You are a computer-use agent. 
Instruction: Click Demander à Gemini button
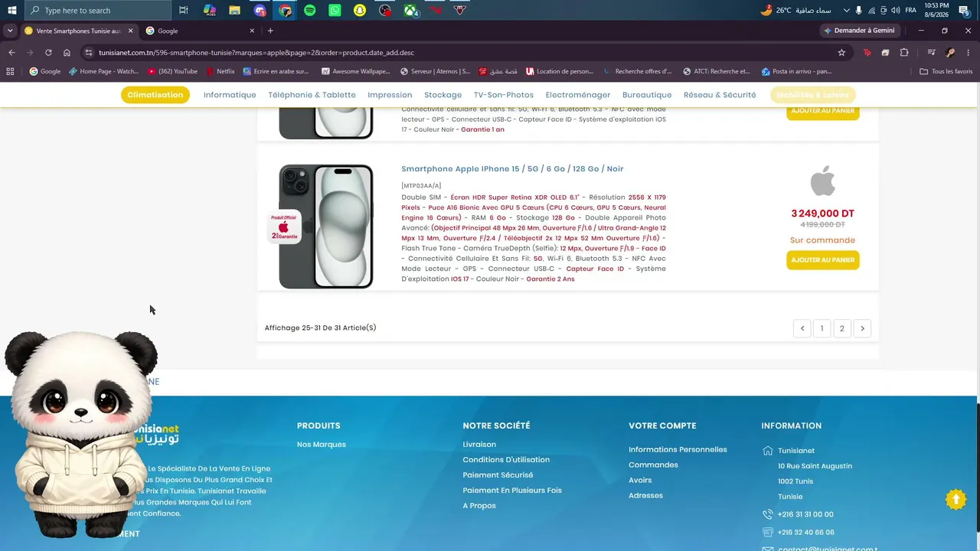tap(858, 31)
